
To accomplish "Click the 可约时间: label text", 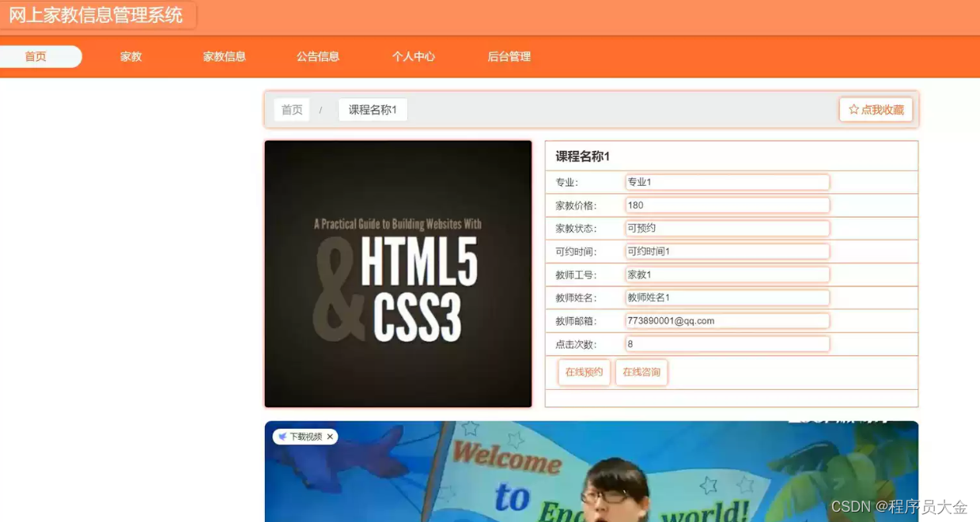I will coord(576,252).
